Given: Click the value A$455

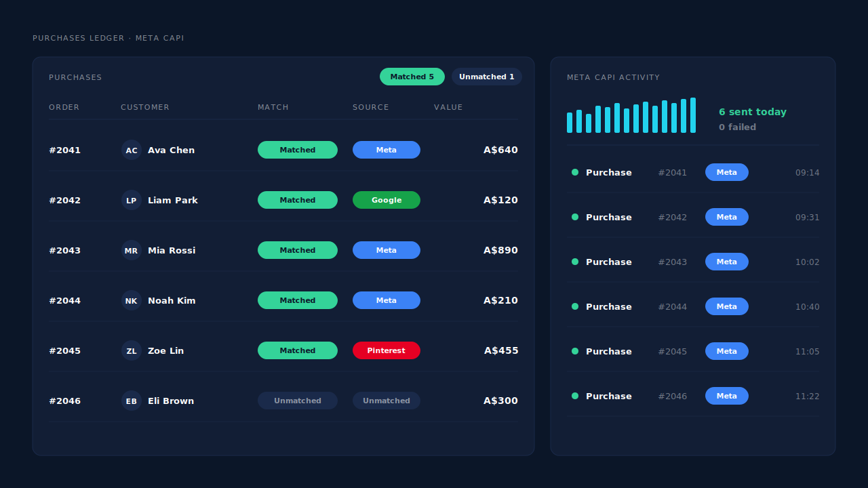Looking at the screenshot, I should 501,350.
